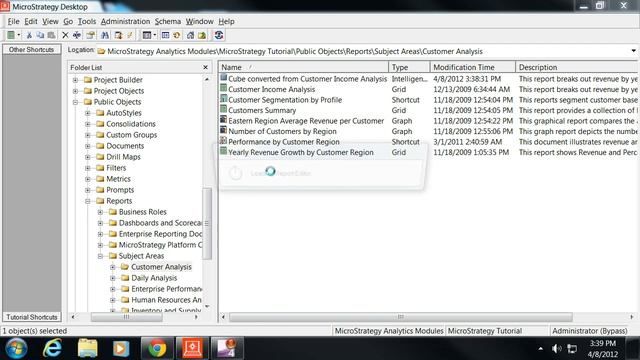Show hidden system tray icons arrow
Viewport: 640px width, 360px height.
tap(541, 349)
